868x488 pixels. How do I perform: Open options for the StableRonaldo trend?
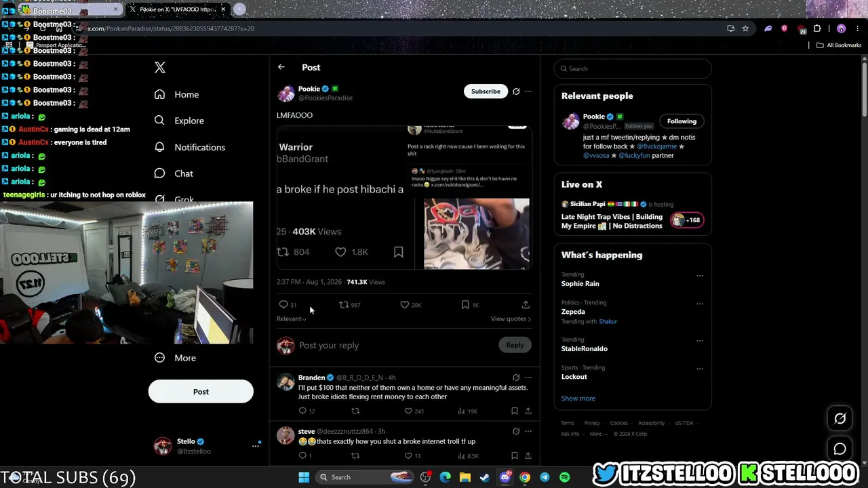700,341
